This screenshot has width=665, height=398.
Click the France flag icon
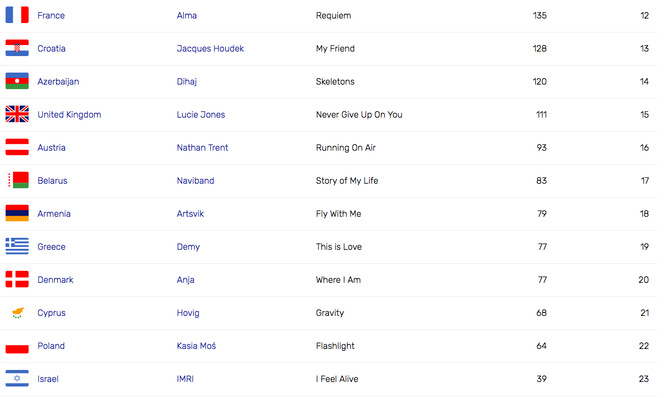click(17, 15)
